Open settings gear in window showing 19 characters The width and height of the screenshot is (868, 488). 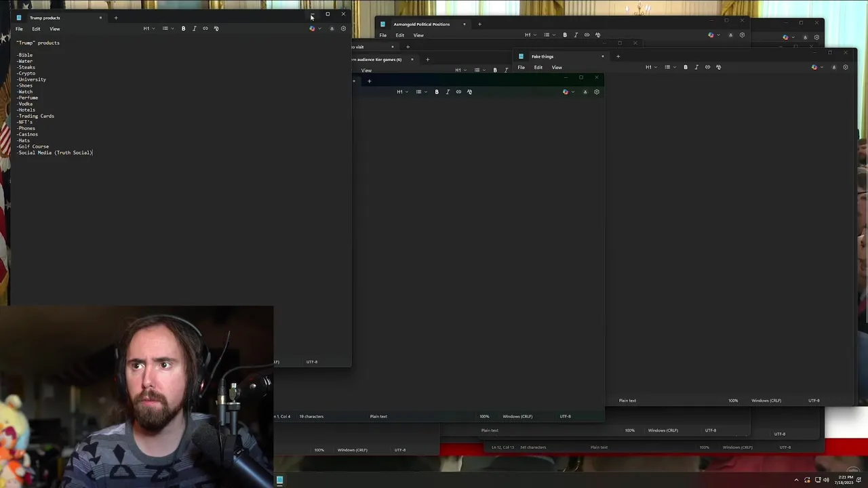coord(597,91)
